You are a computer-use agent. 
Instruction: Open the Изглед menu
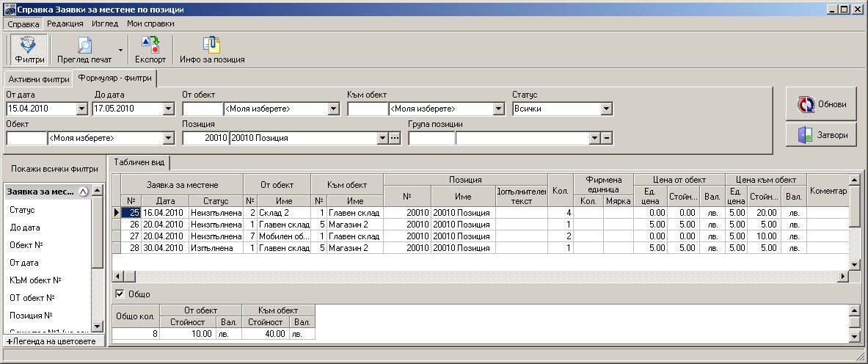click(x=105, y=23)
